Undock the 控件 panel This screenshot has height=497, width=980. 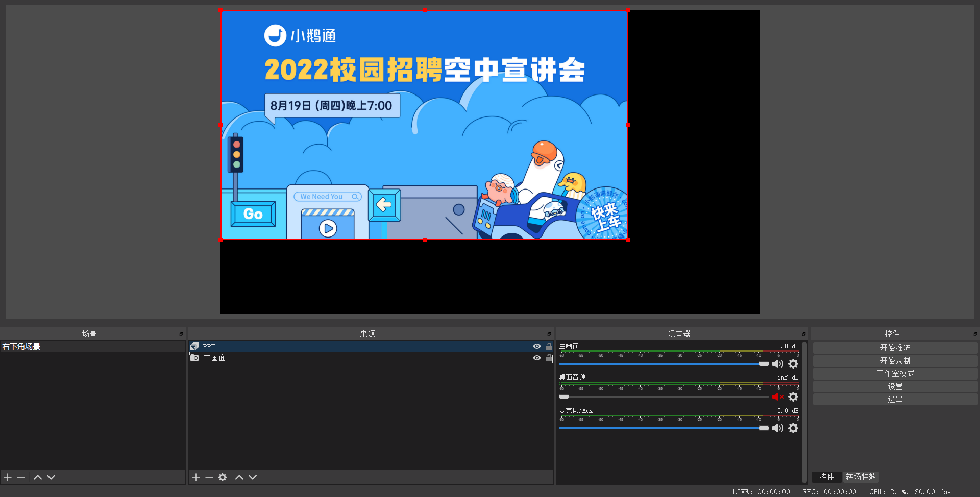click(x=975, y=334)
